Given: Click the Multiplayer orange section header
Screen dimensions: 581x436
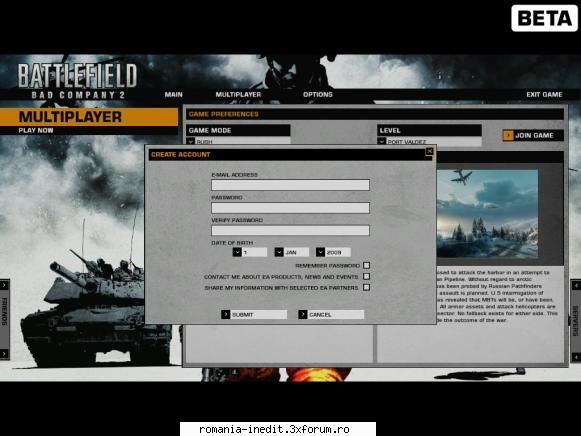Looking at the screenshot, I should (x=89, y=117).
